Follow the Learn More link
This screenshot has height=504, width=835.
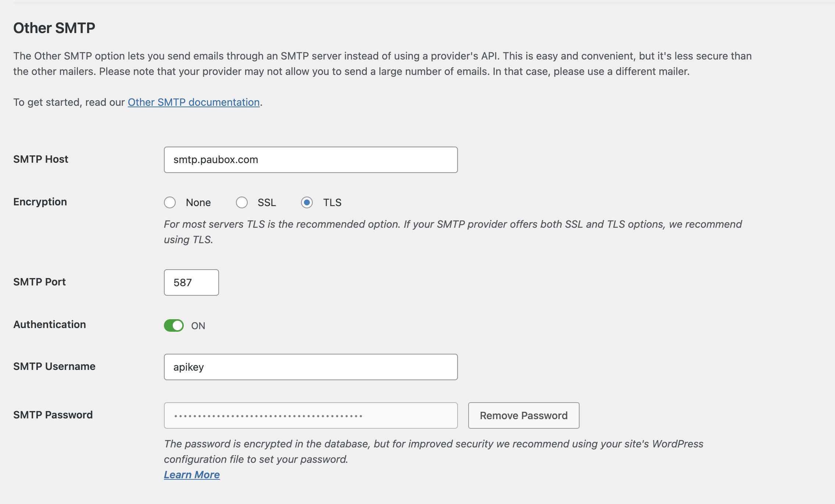click(x=192, y=475)
